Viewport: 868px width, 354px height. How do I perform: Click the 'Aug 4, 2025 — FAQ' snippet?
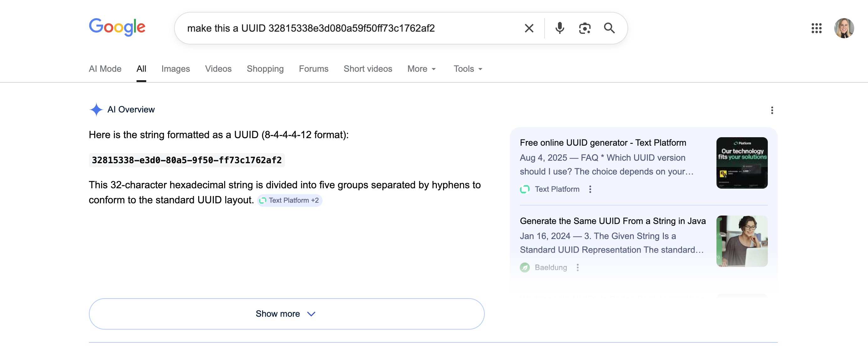click(x=607, y=164)
